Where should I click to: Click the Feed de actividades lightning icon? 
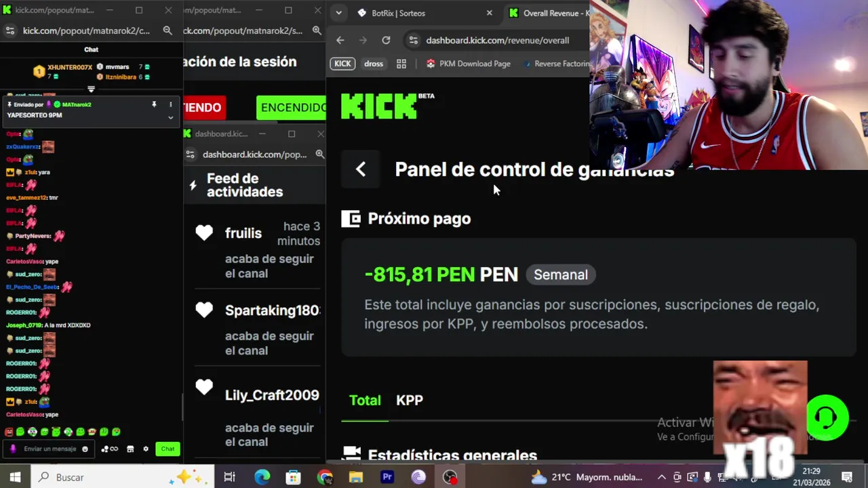click(x=193, y=184)
